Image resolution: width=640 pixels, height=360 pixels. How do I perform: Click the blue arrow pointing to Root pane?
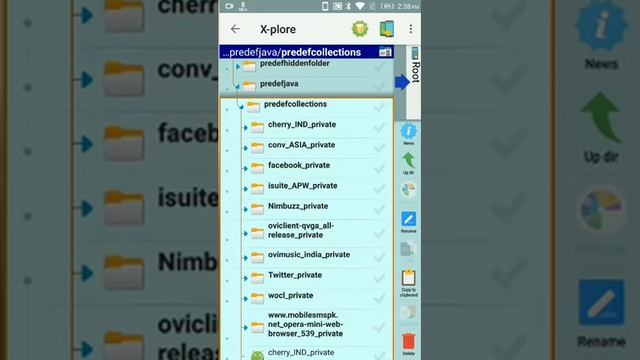tap(402, 82)
